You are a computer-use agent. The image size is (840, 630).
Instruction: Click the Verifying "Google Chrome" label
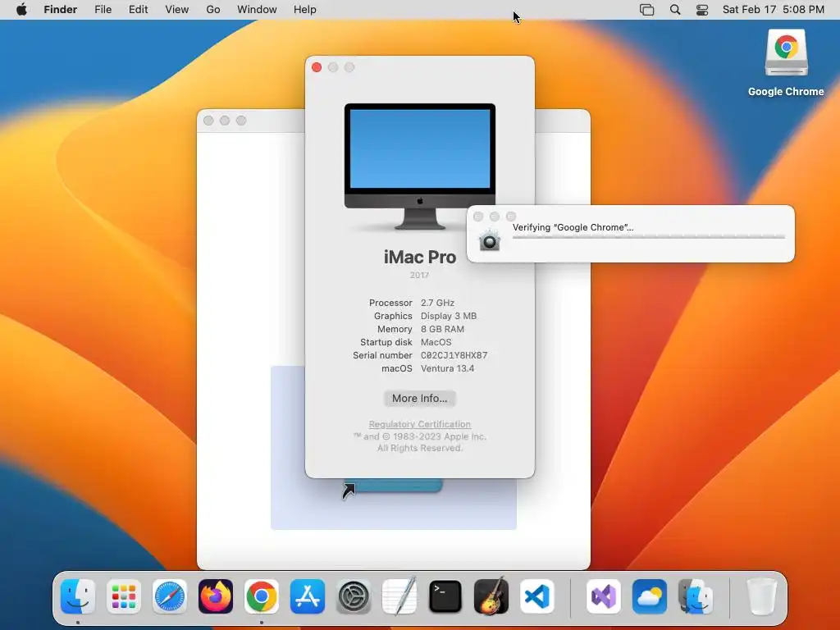[573, 227]
